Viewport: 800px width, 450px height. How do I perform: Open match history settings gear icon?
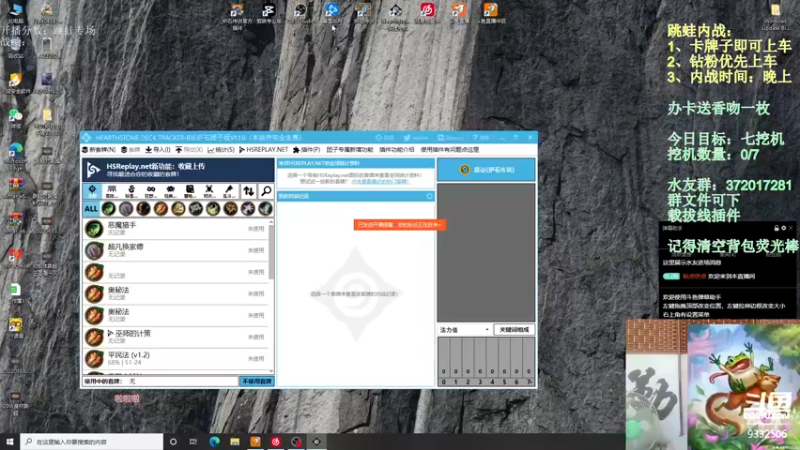click(x=429, y=196)
